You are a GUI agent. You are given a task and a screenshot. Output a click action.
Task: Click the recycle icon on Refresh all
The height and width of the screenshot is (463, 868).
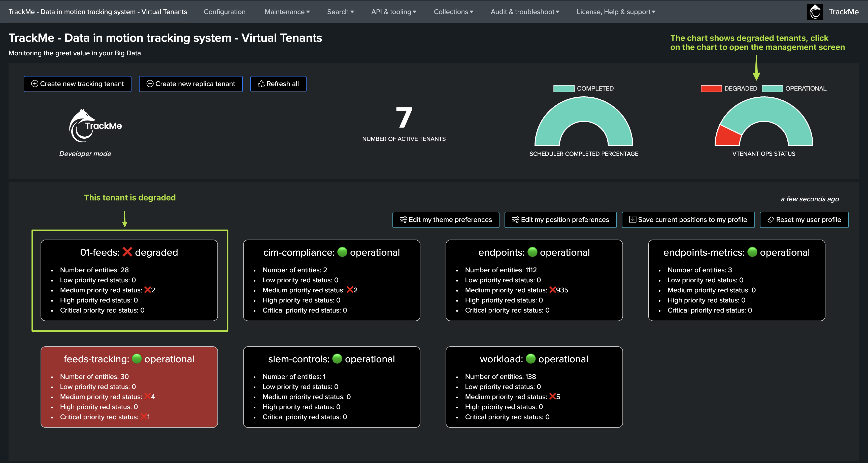pyautogui.click(x=261, y=84)
